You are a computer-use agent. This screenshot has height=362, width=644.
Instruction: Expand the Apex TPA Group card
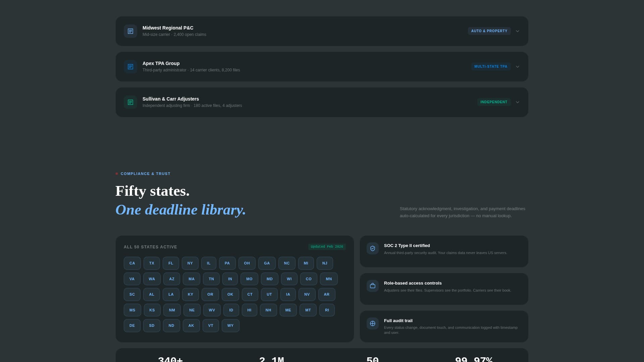coord(518,67)
